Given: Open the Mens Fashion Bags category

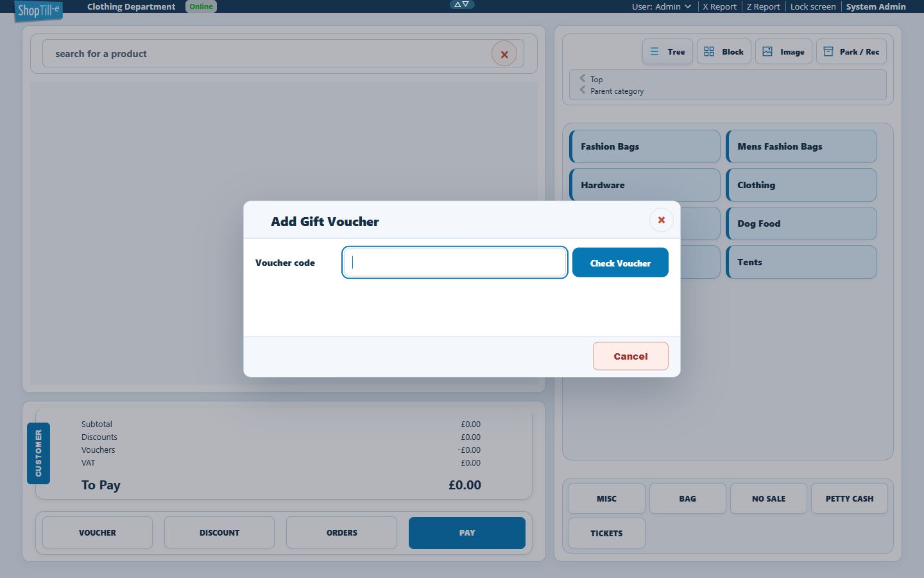Looking at the screenshot, I should [801, 146].
